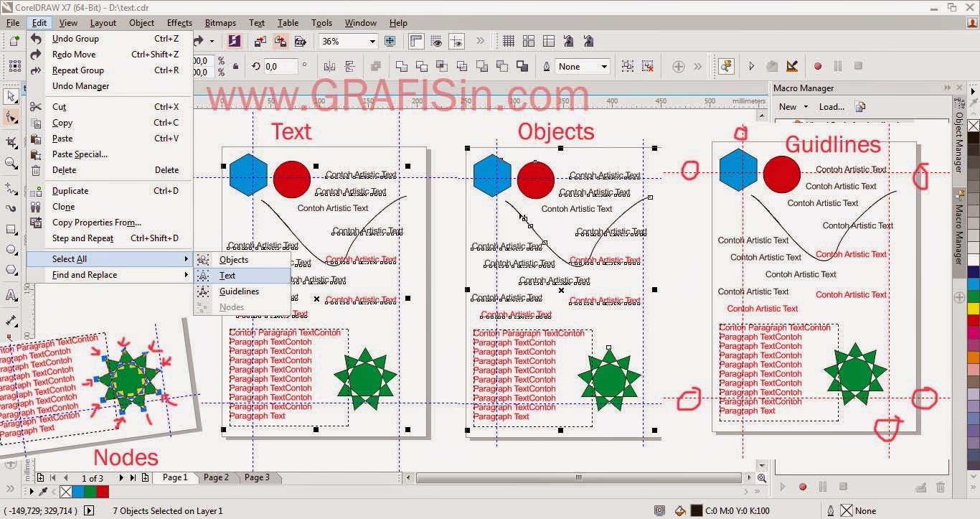This screenshot has width=980, height=519.
Task: Click the Weld objects icon
Action: tap(402, 67)
